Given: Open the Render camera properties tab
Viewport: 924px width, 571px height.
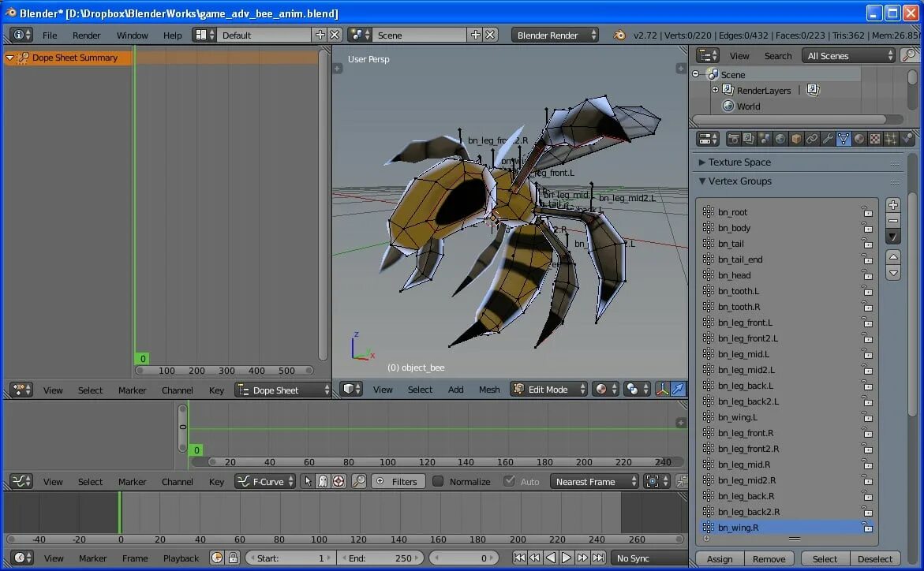Looking at the screenshot, I should tap(733, 139).
